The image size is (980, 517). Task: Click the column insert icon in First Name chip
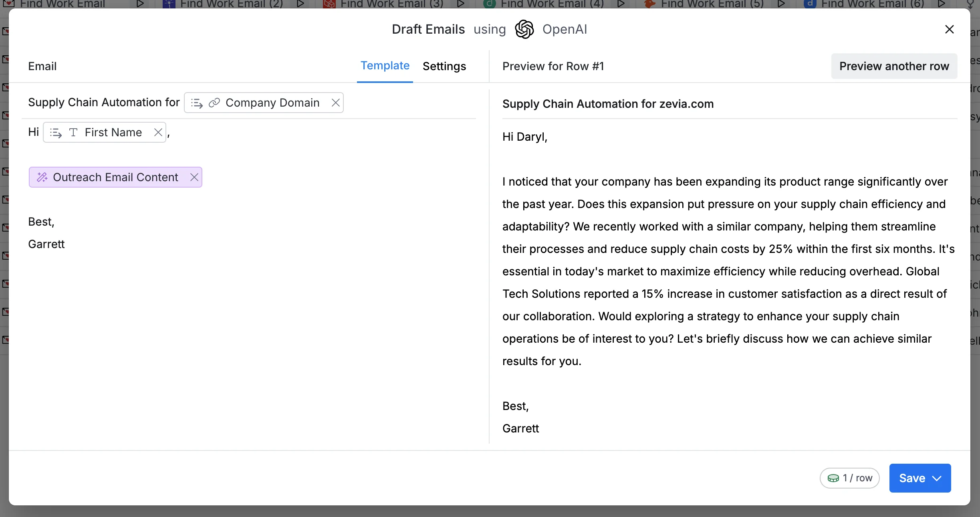(56, 133)
